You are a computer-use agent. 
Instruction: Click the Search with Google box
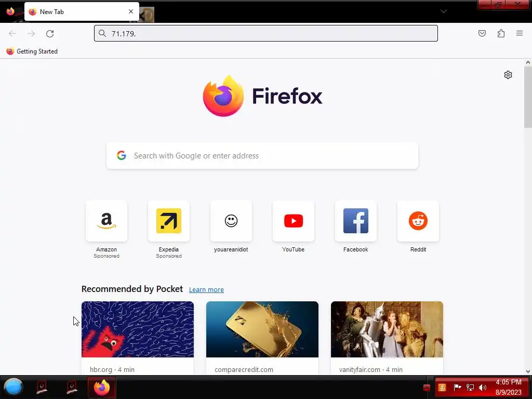click(x=262, y=156)
